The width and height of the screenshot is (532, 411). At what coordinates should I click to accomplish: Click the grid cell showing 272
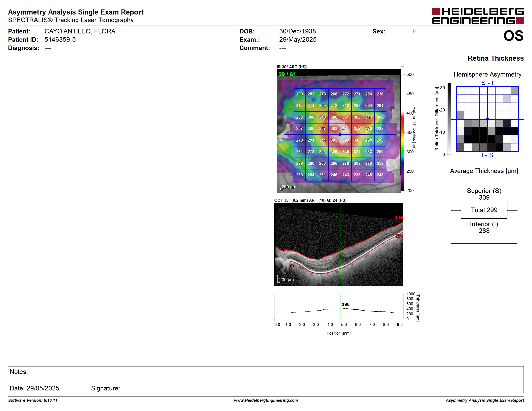(x=345, y=94)
